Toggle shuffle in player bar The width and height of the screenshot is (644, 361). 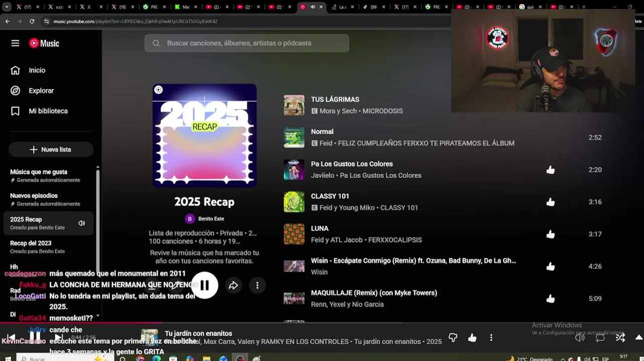pos(620,337)
